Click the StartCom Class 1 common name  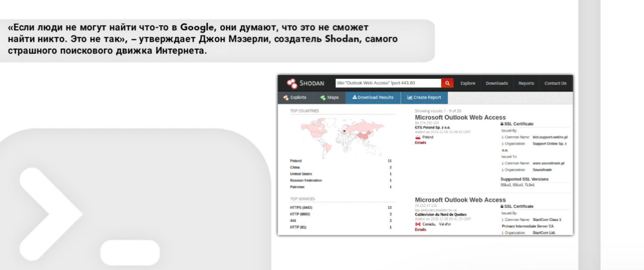[x=547, y=220]
